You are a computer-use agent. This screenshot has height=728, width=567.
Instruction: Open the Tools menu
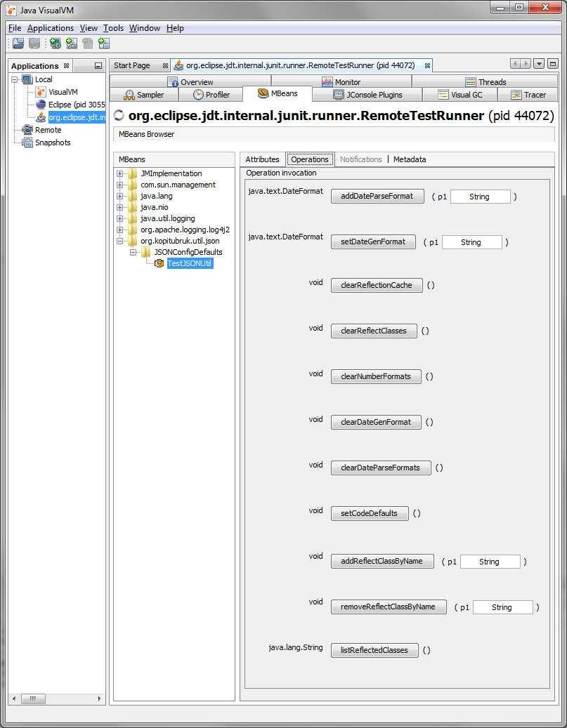coord(113,28)
